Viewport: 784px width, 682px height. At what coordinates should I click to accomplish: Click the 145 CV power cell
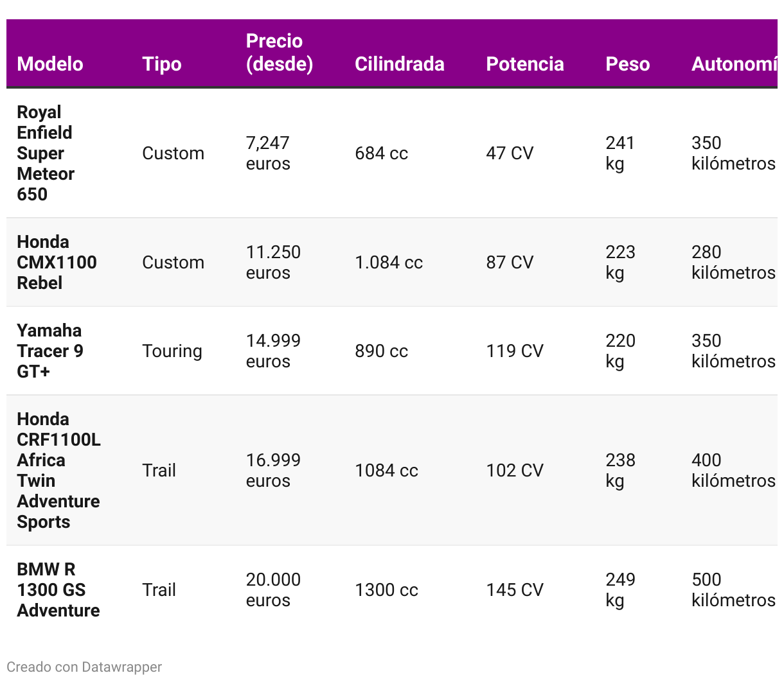click(515, 590)
